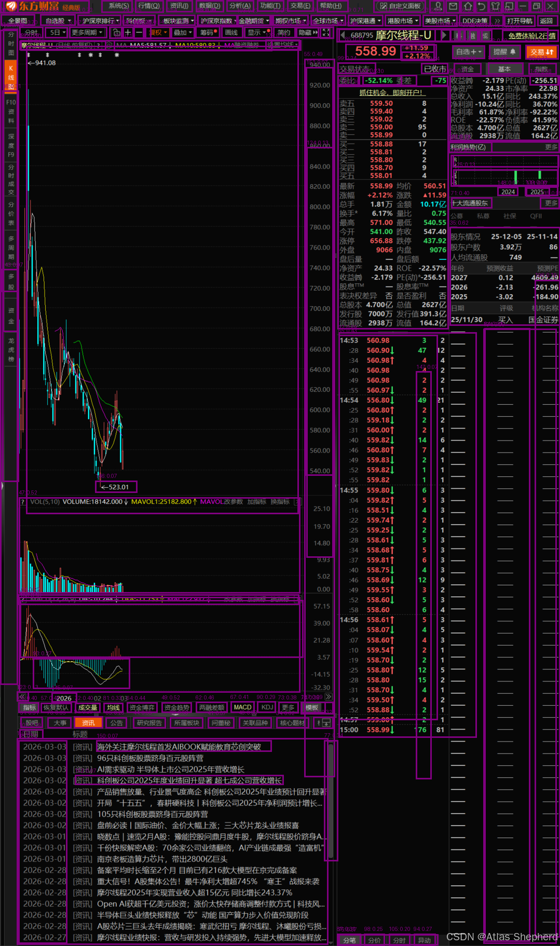Click the collapse panel icon beside 核心题材 tab
The image size is (560, 946).
coord(326,723)
